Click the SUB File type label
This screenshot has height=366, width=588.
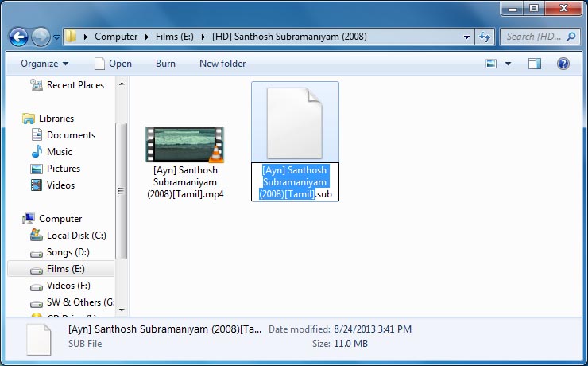[x=85, y=344]
